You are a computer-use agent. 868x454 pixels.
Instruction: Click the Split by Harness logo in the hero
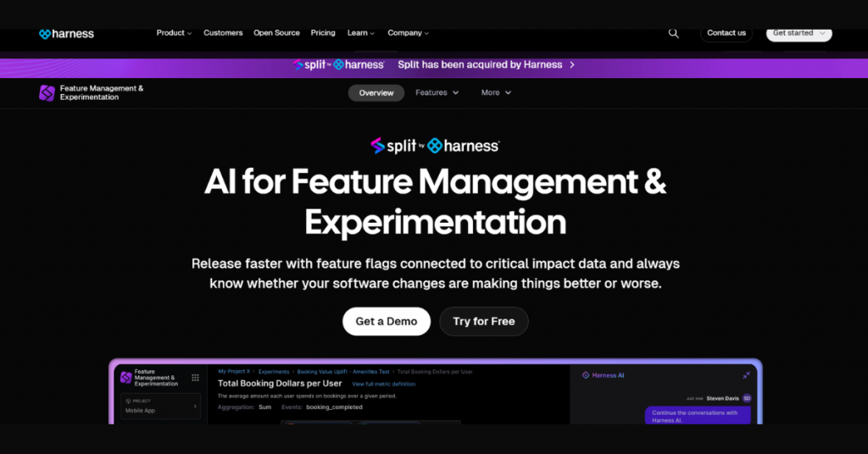[x=435, y=146]
